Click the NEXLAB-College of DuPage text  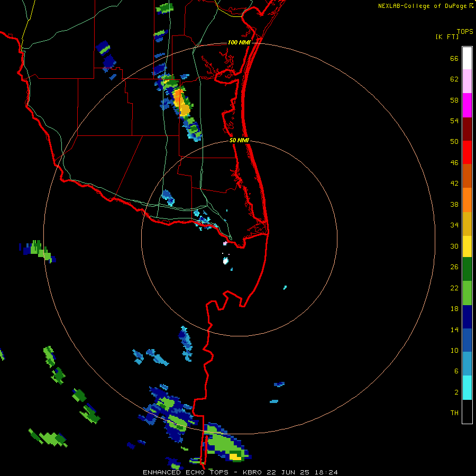(422, 6)
